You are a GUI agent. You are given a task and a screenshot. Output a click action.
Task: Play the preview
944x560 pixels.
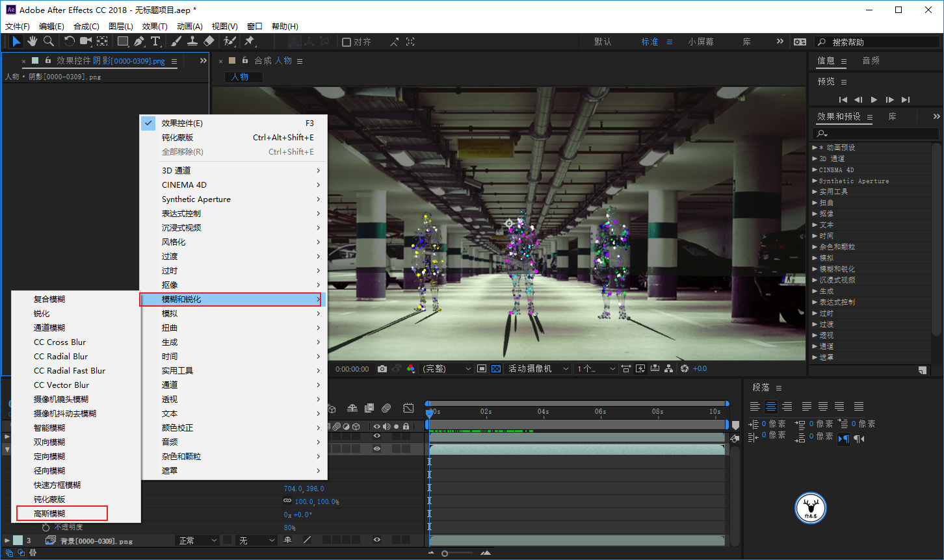[x=874, y=99]
